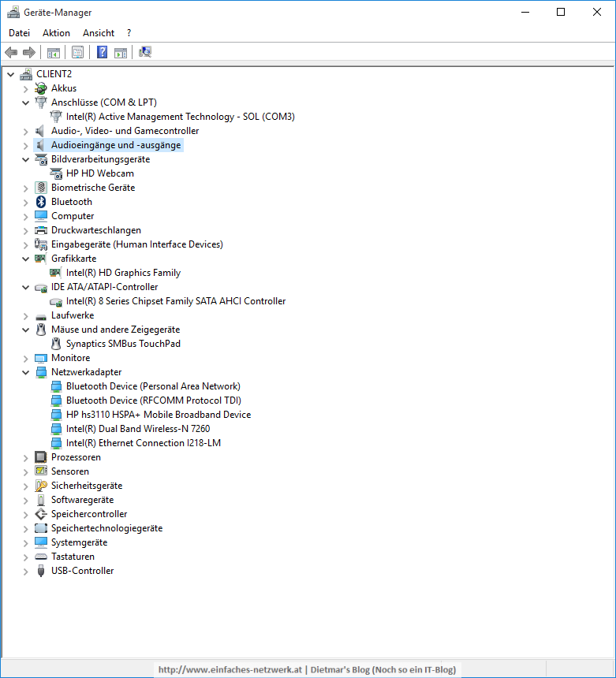Select the Biometrische Geräte fingerprint icon
The height and width of the screenshot is (678, 616).
(x=41, y=188)
